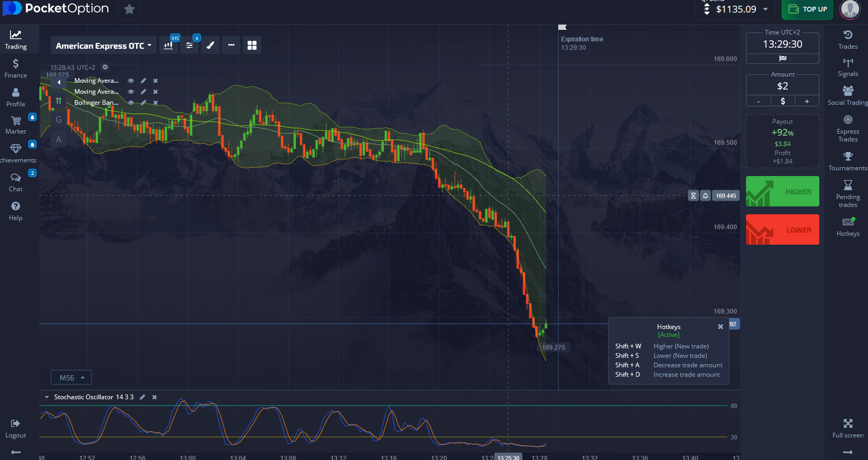Click the G button on chart
Image resolution: width=868 pixels, height=460 pixels.
pyautogui.click(x=59, y=120)
